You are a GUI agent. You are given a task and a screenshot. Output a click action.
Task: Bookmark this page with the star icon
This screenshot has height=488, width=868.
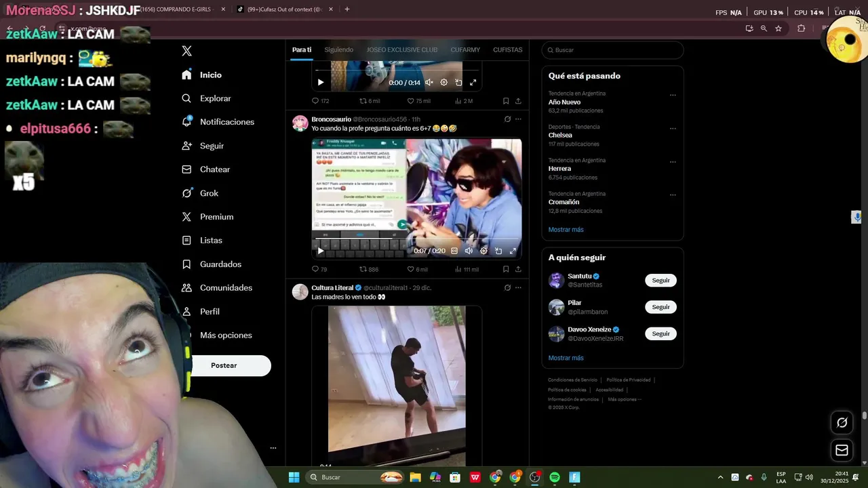pyautogui.click(x=778, y=28)
